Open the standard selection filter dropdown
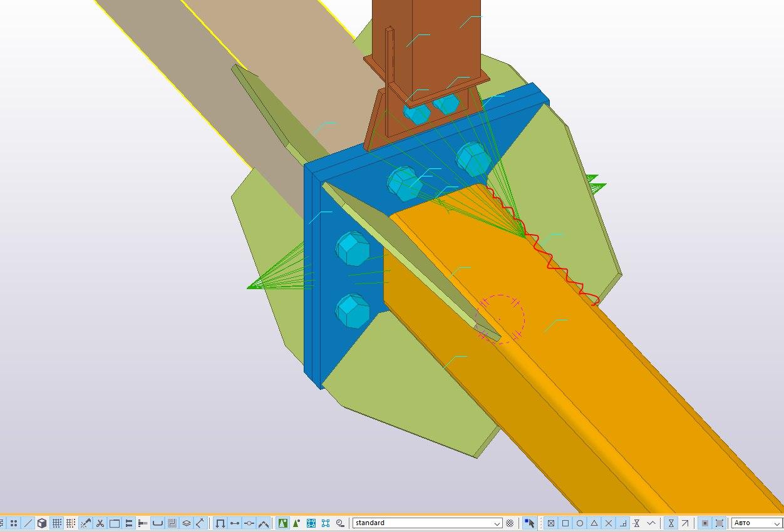The image size is (784, 532). [x=428, y=523]
